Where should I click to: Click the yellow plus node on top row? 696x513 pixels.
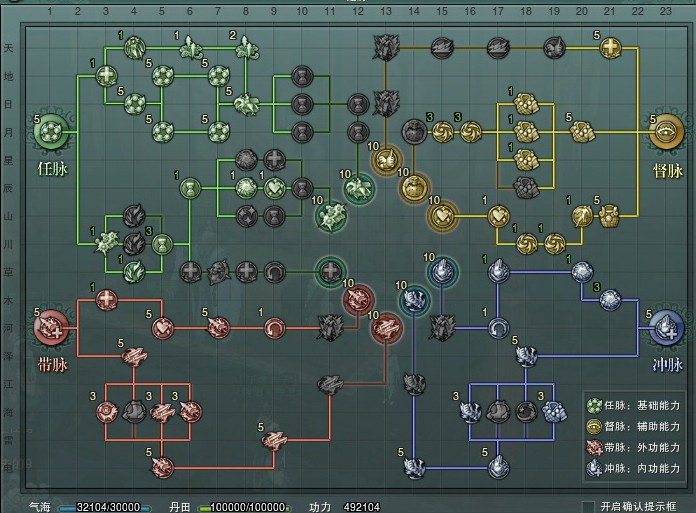coord(610,47)
